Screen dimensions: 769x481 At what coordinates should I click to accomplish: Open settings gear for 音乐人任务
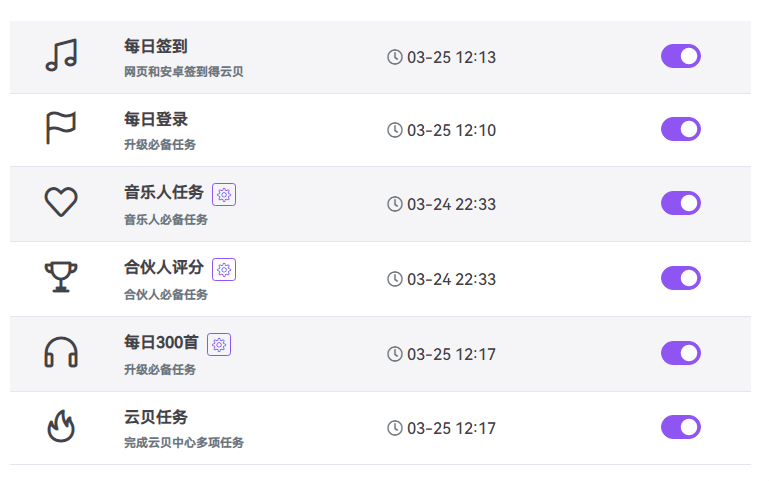click(x=224, y=194)
